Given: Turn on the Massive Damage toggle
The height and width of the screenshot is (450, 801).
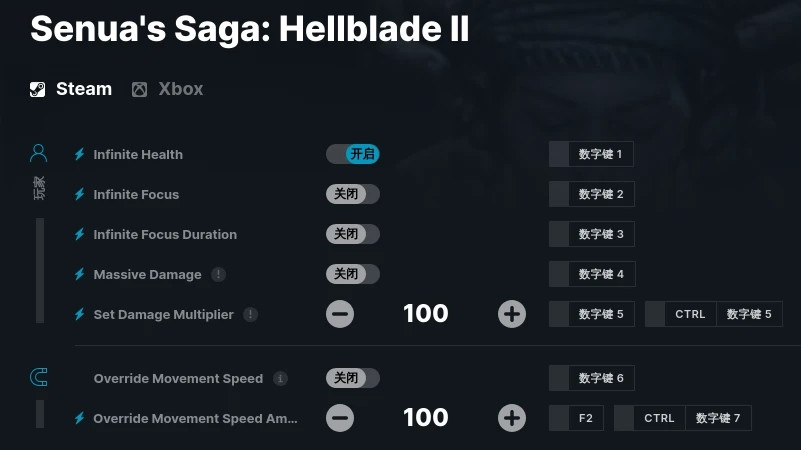Looking at the screenshot, I should coord(352,274).
